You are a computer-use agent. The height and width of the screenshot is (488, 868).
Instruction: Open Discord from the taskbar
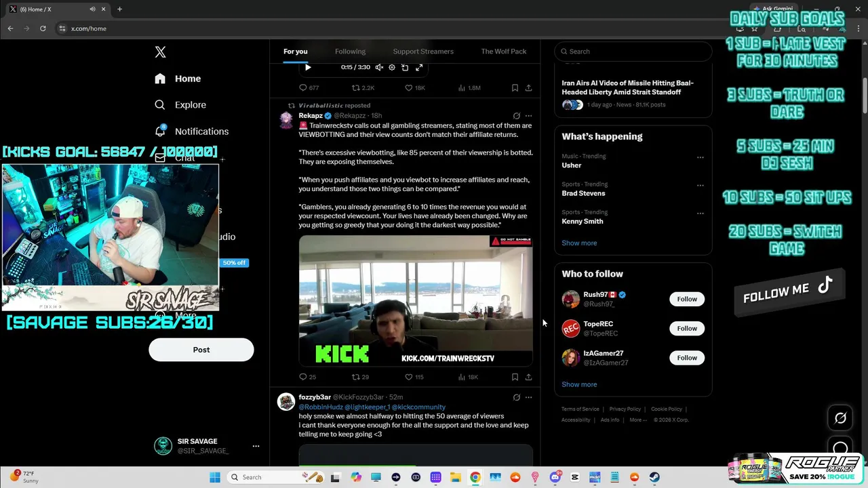pyautogui.click(x=555, y=477)
